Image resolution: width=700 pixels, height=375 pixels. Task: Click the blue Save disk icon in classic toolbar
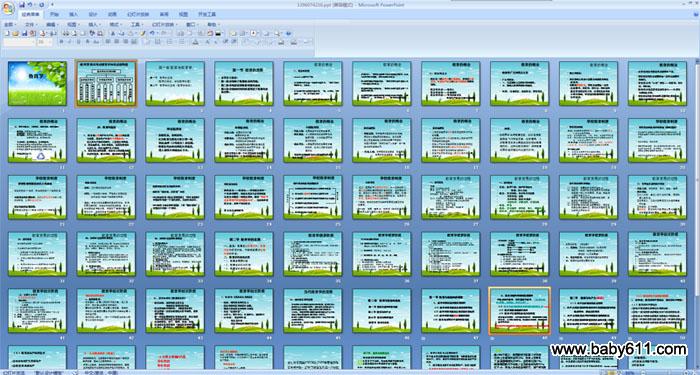point(25,33)
